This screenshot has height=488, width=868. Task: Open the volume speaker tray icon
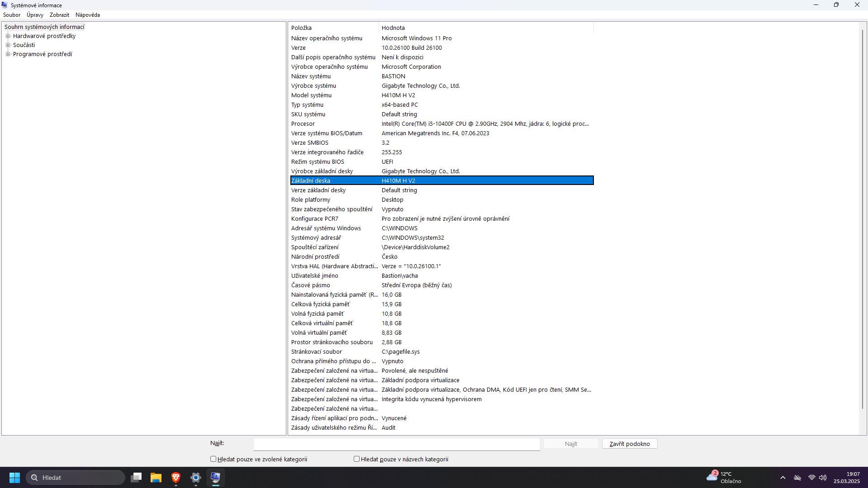tap(823, 478)
